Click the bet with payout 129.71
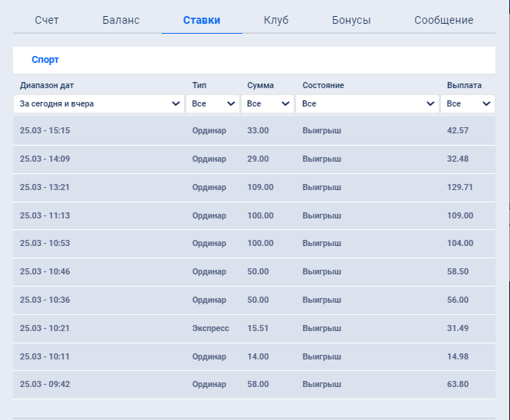The image size is (510, 420). coord(254,187)
